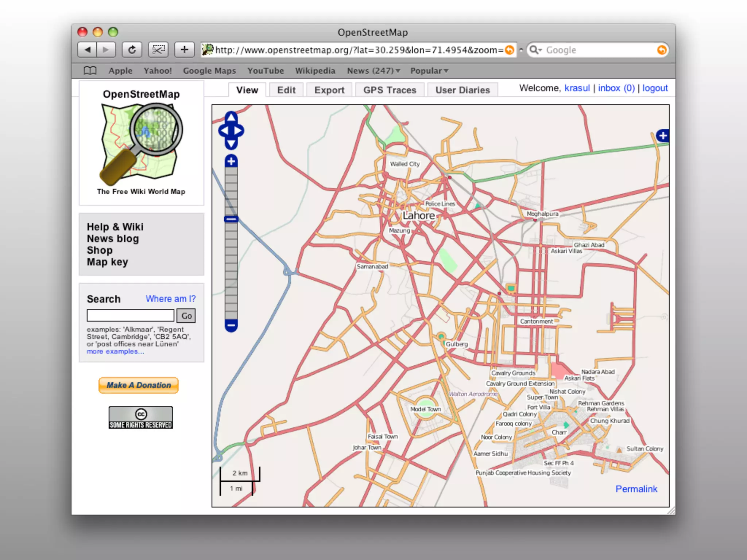Click the Make A Donation button
This screenshot has width=747, height=560.
(x=139, y=385)
